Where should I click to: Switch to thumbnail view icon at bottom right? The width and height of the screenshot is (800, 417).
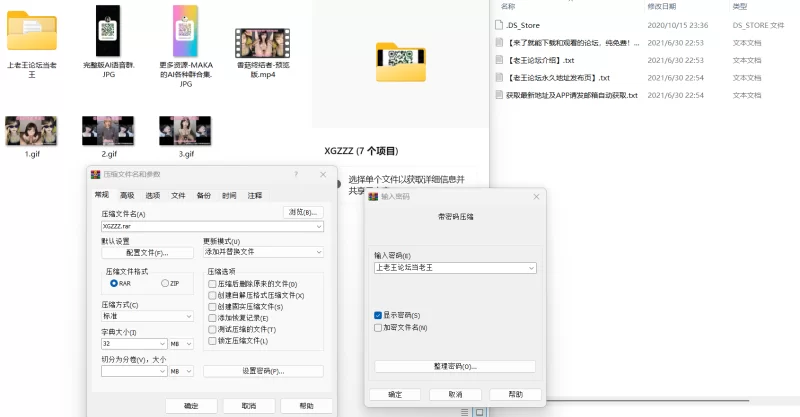[x=479, y=411]
